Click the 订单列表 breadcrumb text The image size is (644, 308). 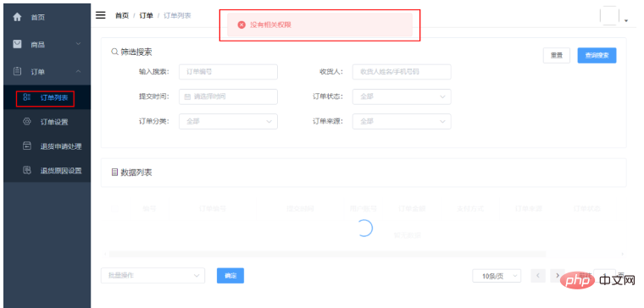[177, 15]
